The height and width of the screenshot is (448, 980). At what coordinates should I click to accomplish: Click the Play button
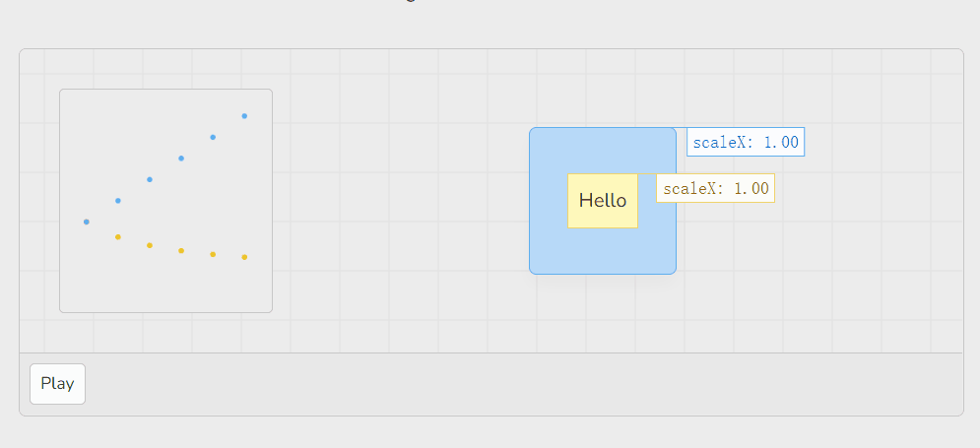pyautogui.click(x=57, y=384)
